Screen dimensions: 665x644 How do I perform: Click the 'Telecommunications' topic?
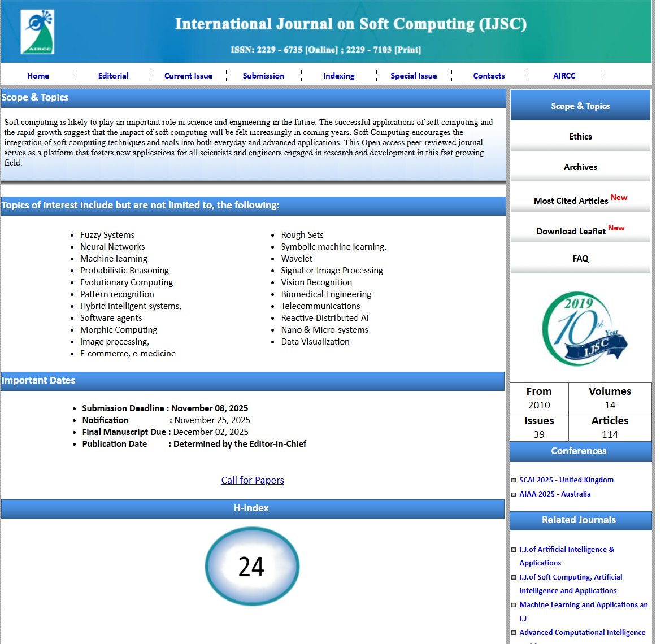point(320,306)
